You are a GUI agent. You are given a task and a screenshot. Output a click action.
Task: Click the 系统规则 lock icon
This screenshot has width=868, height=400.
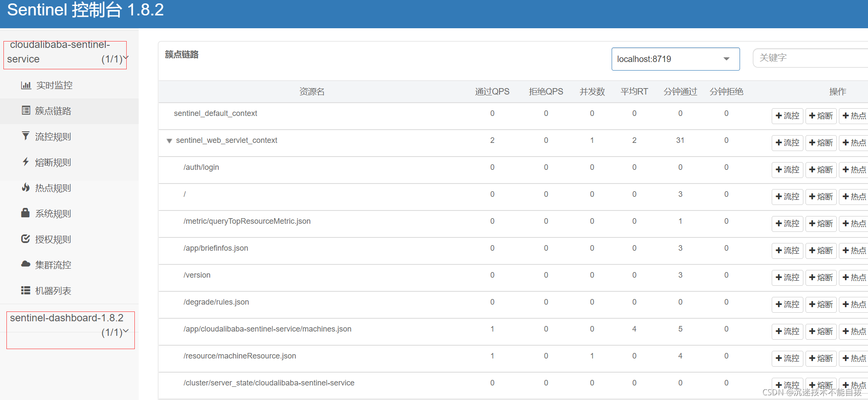tap(26, 213)
